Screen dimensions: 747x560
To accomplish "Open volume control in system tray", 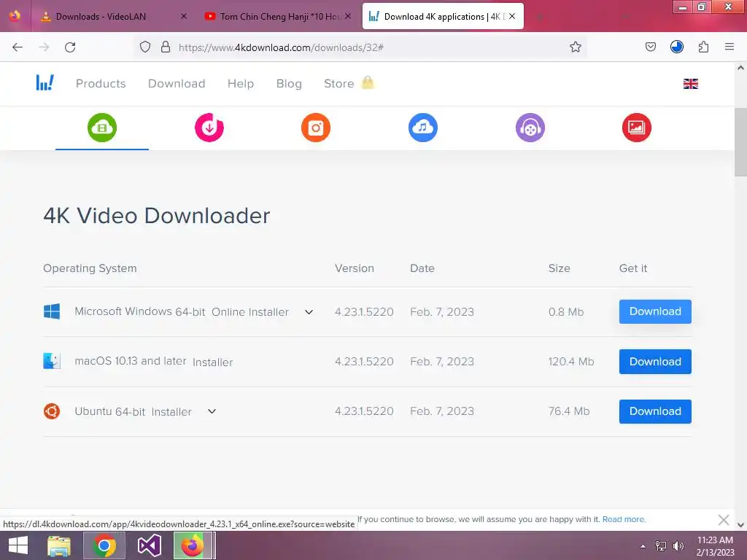I will [678, 545].
